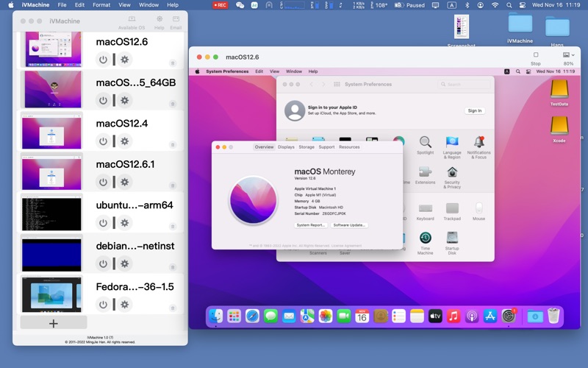This screenshot has height=368, width=588.
Task: Open Keyboard preferences pane
Action: pos(426,211)
